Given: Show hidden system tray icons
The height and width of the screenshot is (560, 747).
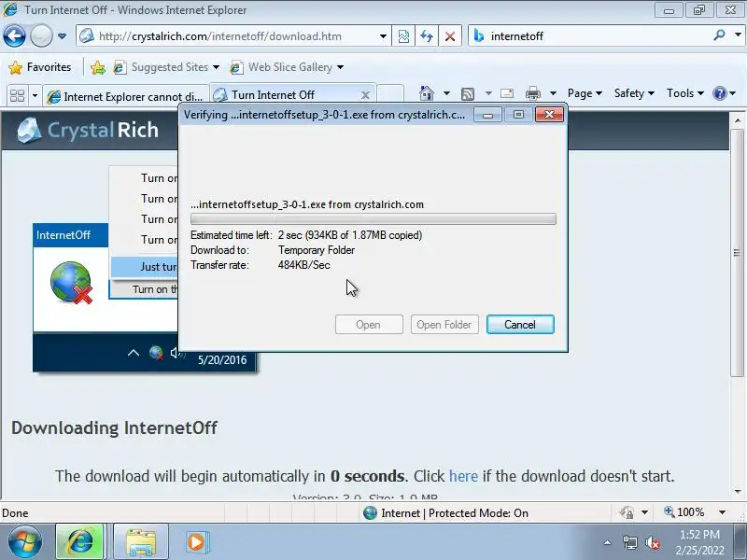Looking at the screenshot, I should pyautogui.click(x=608, y=542).
